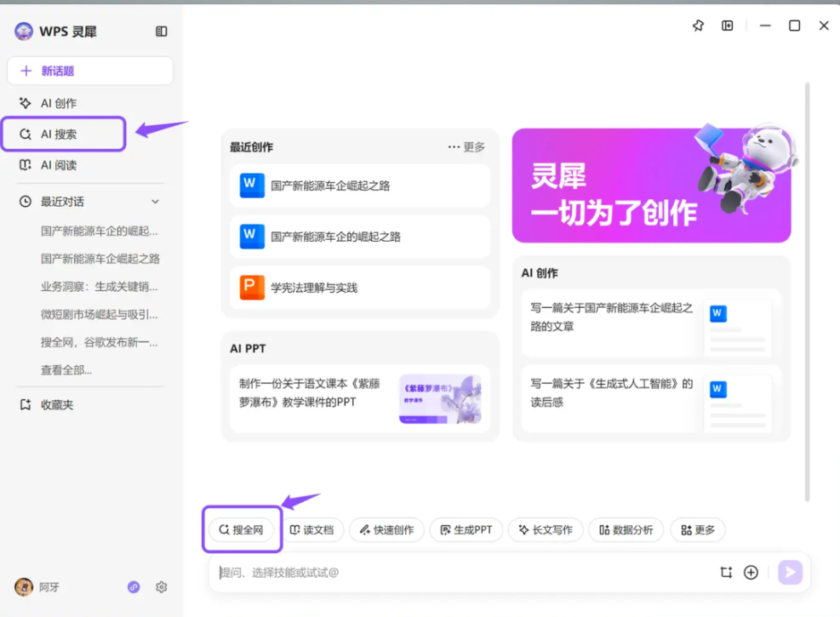Click the AI 阅读 book icon in sidebar
This screenshot has width=840, height=617.
pos(26,165)
